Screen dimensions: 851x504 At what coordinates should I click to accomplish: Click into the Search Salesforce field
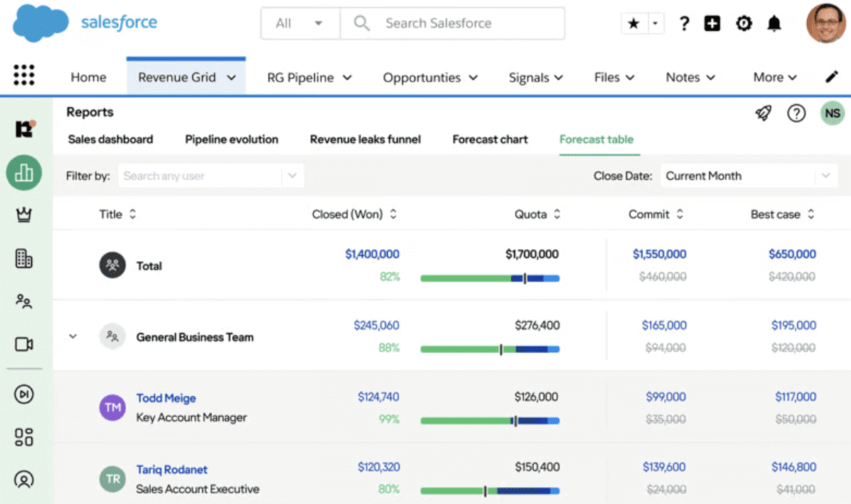(452, 23)
